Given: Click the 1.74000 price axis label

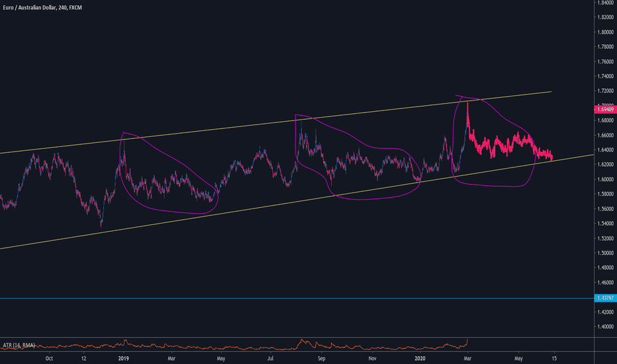Looking at the screenshot, I should [606, 76].
